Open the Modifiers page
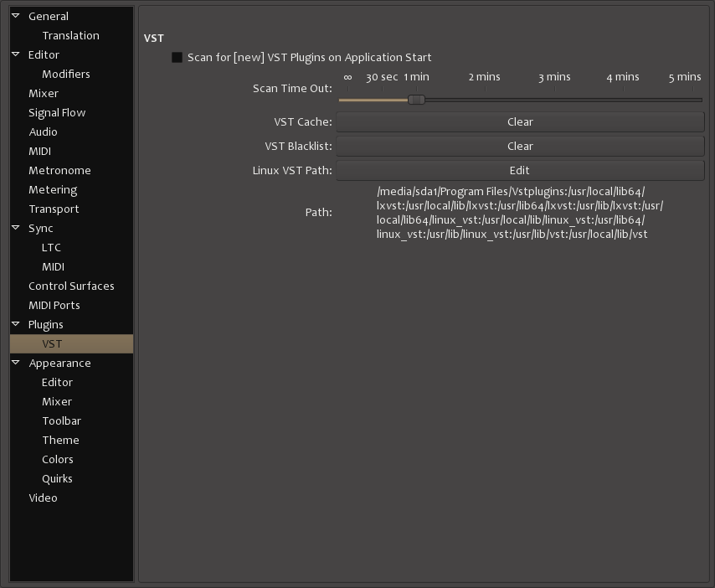This screenshot has width=715, height=588. pos(66,74)
